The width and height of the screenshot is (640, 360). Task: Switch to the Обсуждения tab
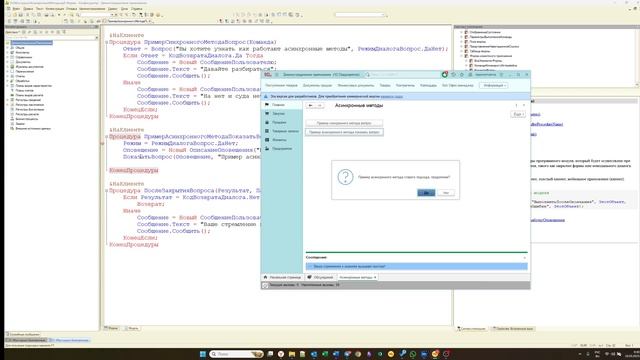tap(321, 277)
